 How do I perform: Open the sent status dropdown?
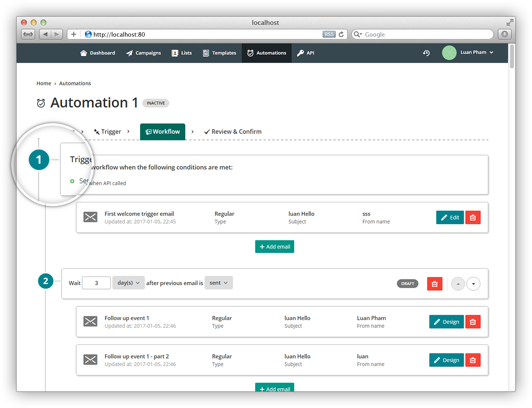(x=219, y=282)
